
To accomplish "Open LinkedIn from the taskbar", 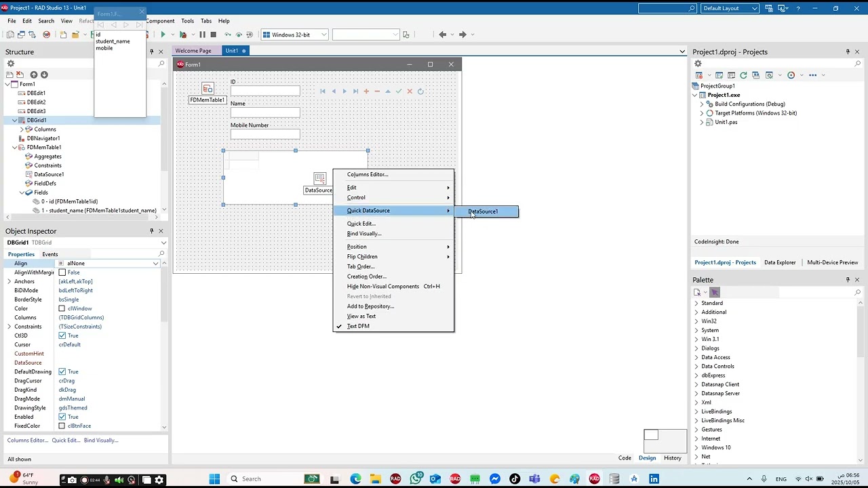I will (x=654, y=479).
